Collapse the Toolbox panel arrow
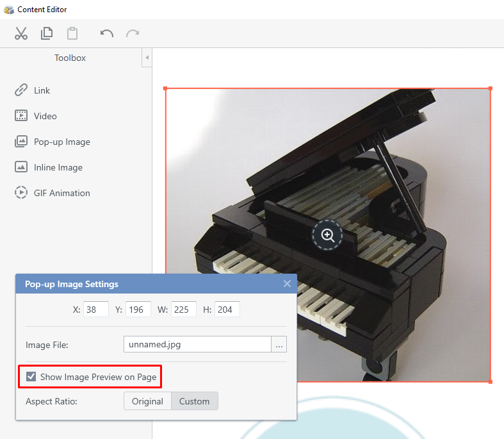This screenshot has width=504, height=439. click(x=147, y=58)
